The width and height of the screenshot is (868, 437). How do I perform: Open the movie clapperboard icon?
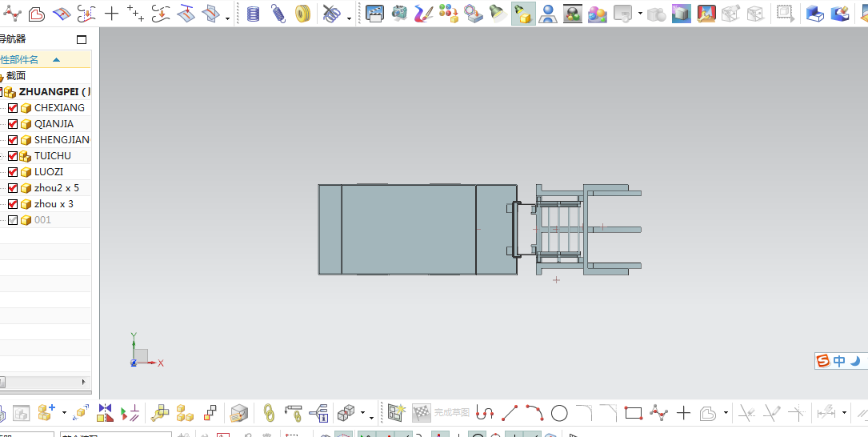click(x=374, y=14)
